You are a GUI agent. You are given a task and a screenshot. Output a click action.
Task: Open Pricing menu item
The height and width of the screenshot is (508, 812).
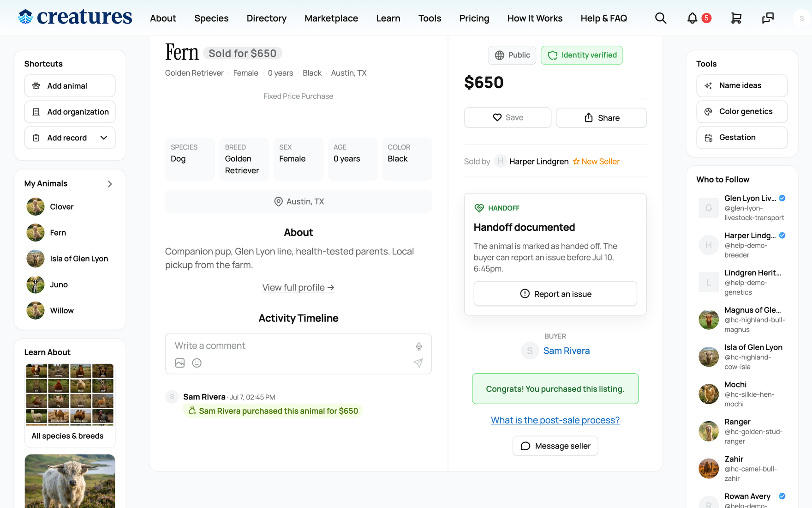coord(474,18)
